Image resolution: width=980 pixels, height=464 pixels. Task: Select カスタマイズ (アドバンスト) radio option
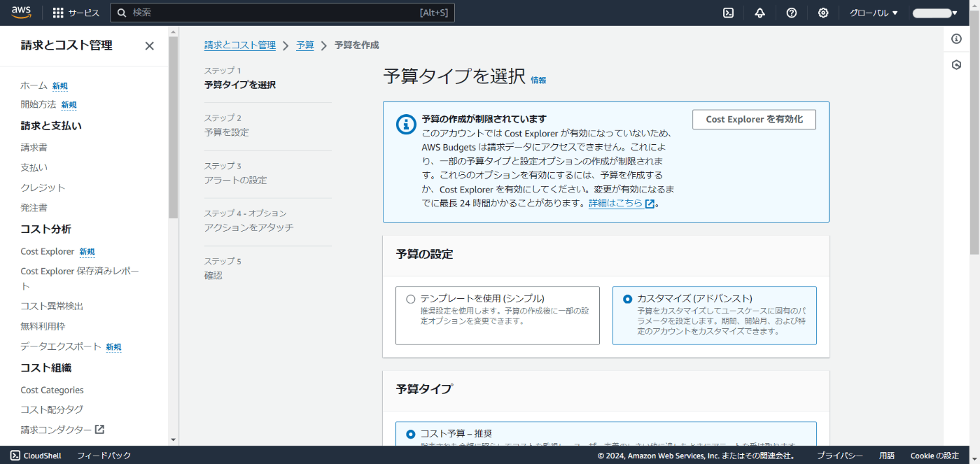click(x=627, y=299)
